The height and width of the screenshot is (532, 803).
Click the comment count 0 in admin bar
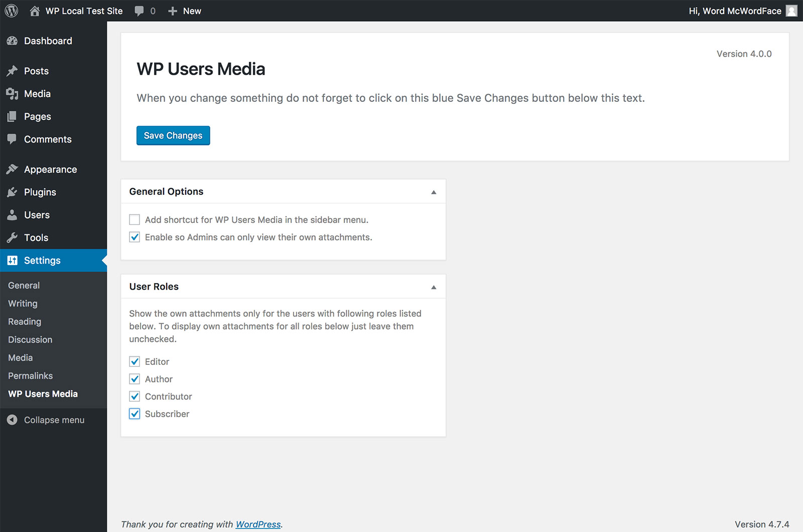153,11
